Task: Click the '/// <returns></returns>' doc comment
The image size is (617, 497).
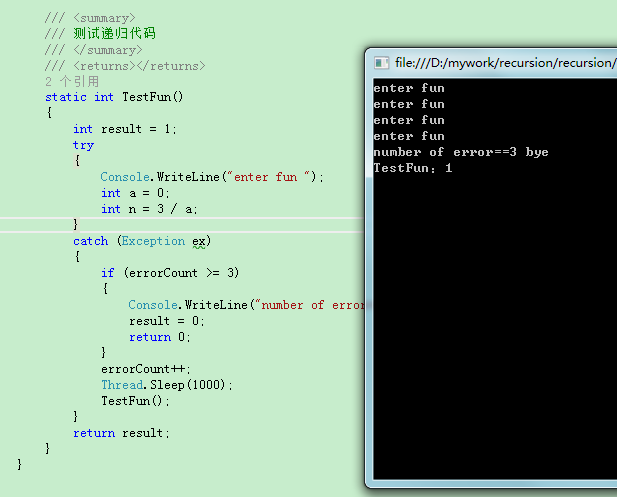Action: pyautogui.click(x=125, y=66)
